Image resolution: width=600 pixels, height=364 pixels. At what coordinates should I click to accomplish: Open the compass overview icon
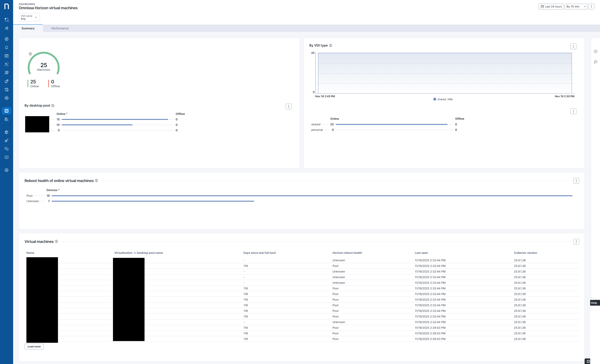pos(7,39)
